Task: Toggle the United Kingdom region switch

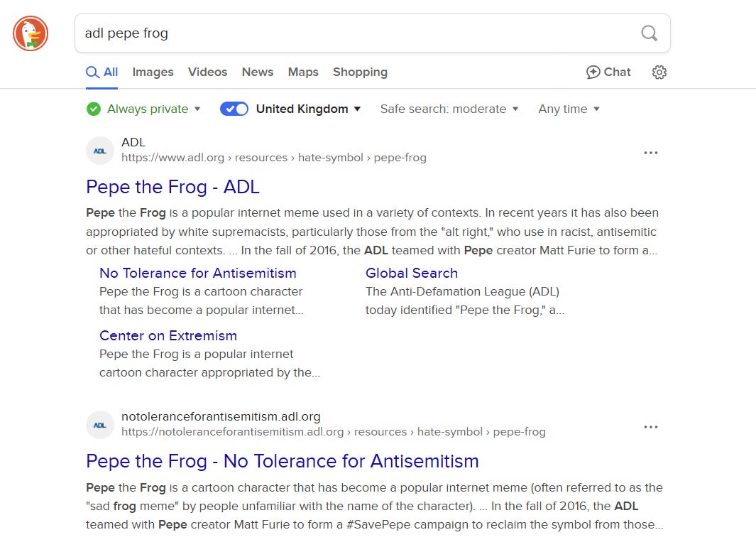Action: coord(234,109)
